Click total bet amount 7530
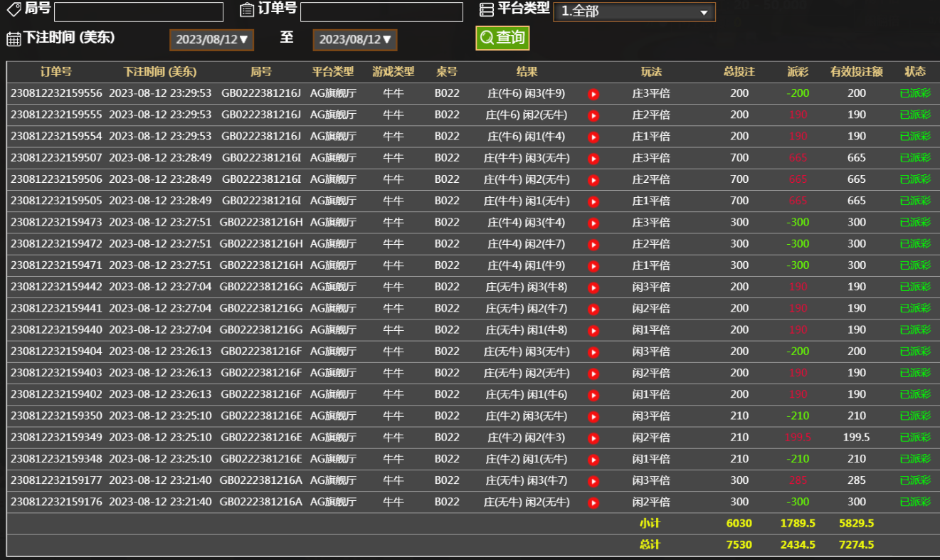This screenshot has height=560, width=940. tap(739, 545)
